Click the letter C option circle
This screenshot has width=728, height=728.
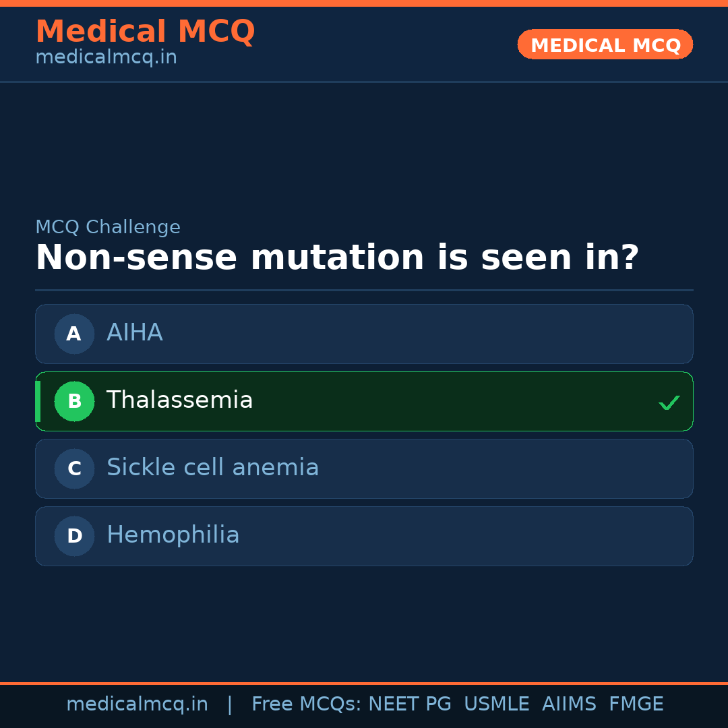[x=74, y=468]
